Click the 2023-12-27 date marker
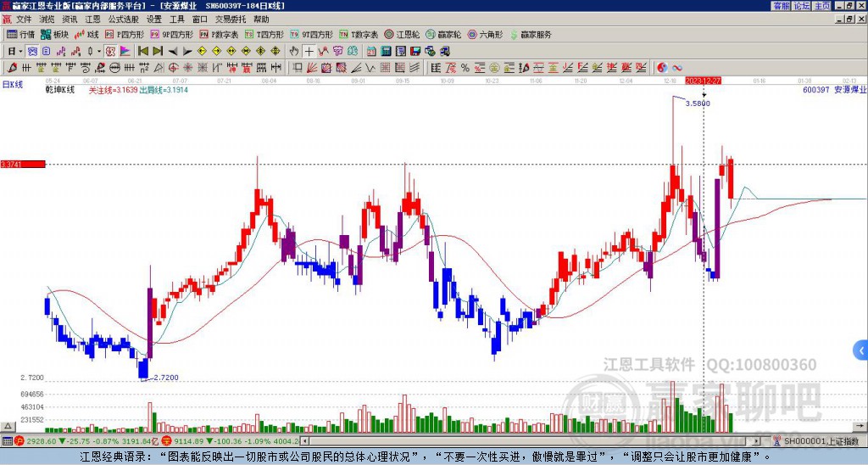The height and width of the screenshot is (465, 868). 703,81
